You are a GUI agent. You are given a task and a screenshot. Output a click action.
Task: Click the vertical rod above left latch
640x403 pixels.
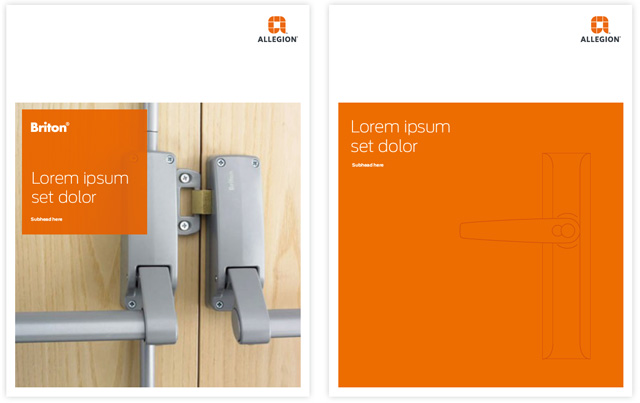click(x=152, y=127)
